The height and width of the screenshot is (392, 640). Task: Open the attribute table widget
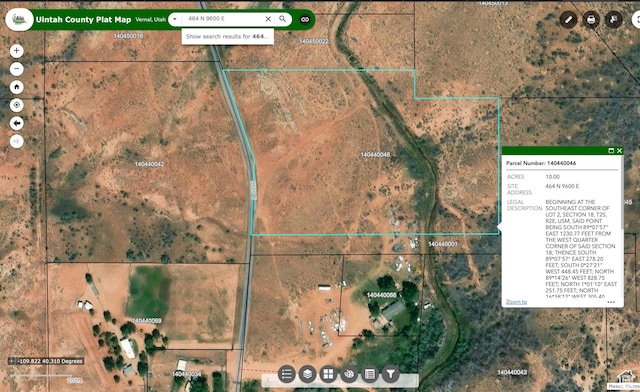point(370,374)
